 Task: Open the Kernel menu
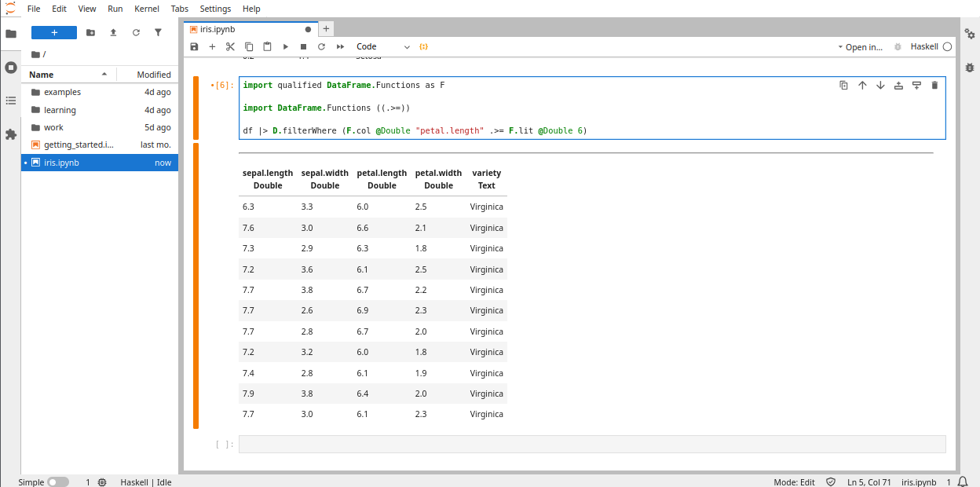[x=147, y=9]
